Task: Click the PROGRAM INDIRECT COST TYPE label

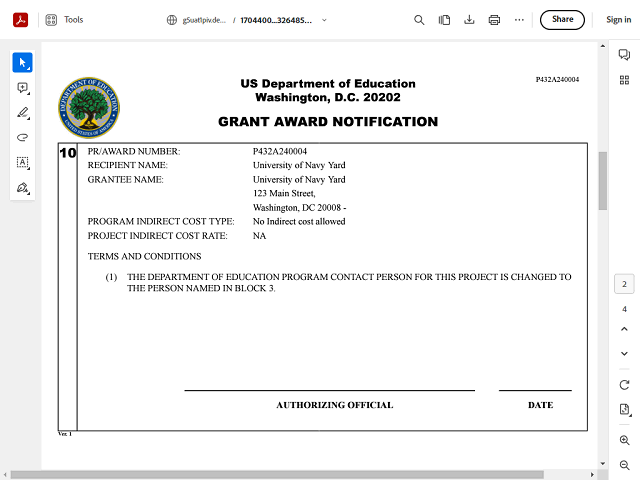Action: click(x=161, y=222)
